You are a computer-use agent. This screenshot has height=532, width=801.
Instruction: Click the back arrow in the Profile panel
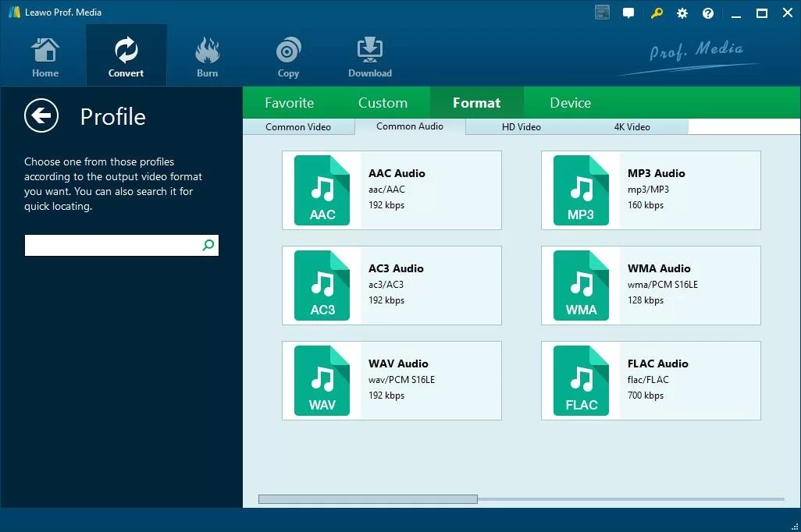click(x=41, y=115)
